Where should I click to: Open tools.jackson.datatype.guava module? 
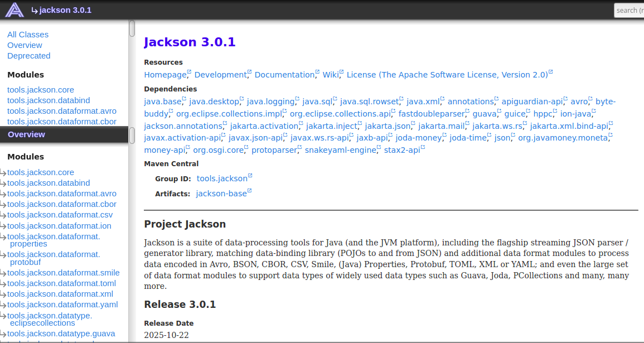pos(61,334)
